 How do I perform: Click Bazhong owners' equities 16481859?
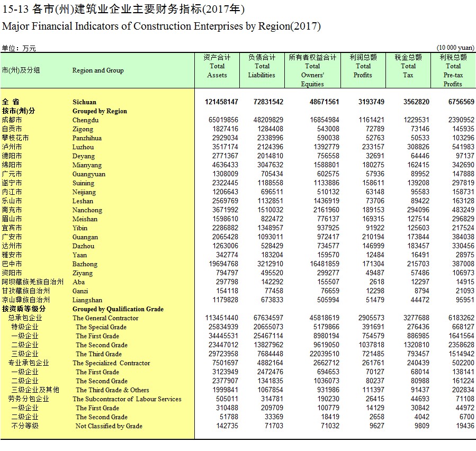325,264
